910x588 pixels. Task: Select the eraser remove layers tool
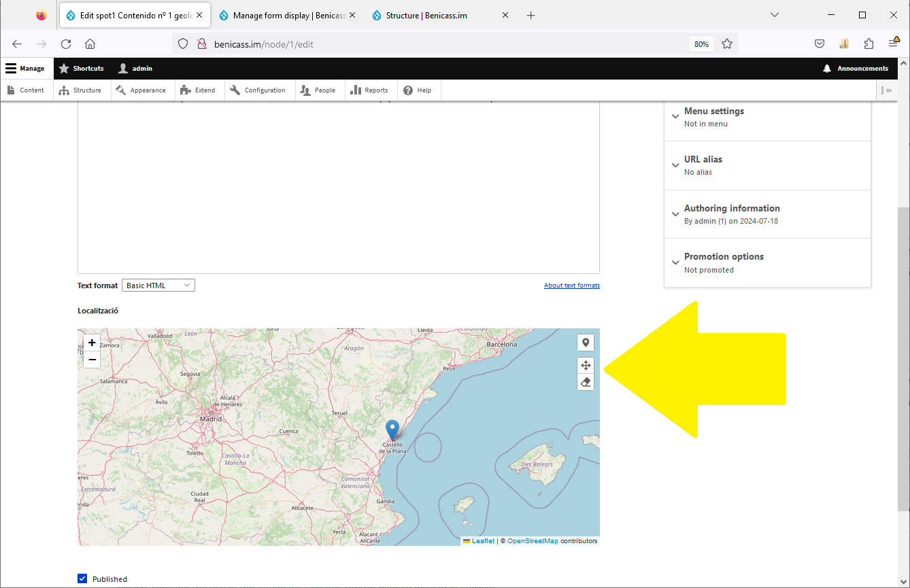tap(586, 383)
